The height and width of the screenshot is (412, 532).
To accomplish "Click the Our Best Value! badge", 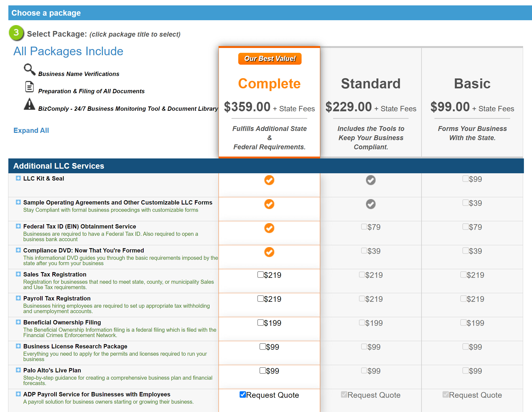I will pyautogui.click(x=270, y=59).
